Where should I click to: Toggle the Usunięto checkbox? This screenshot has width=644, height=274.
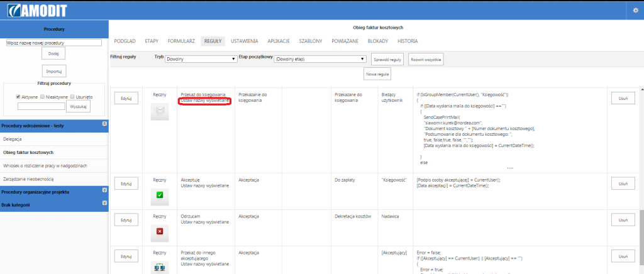(72, 97)
